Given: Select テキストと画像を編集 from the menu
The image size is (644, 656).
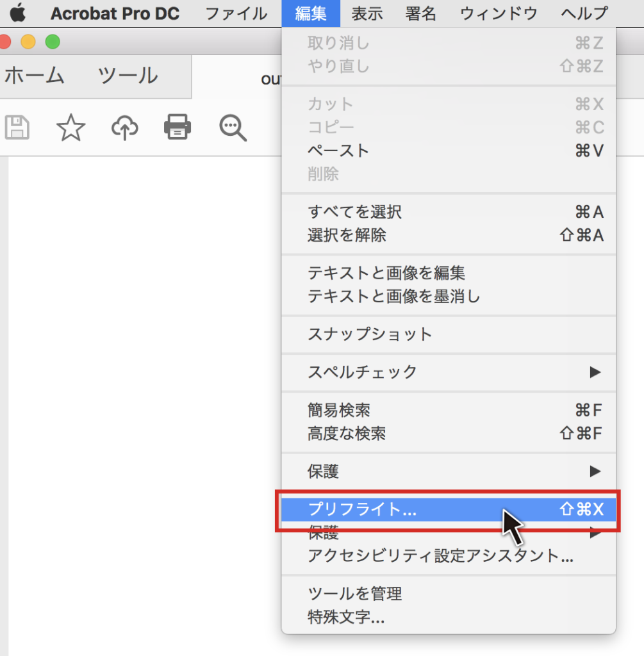Looking at the screenshot, I should click(449, 273).
